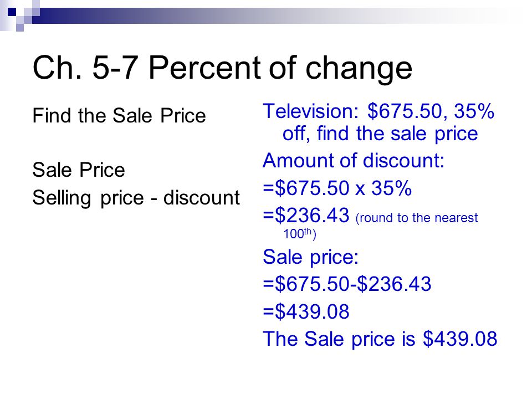
Task: Click the light purple square below header
Action: 20,28
